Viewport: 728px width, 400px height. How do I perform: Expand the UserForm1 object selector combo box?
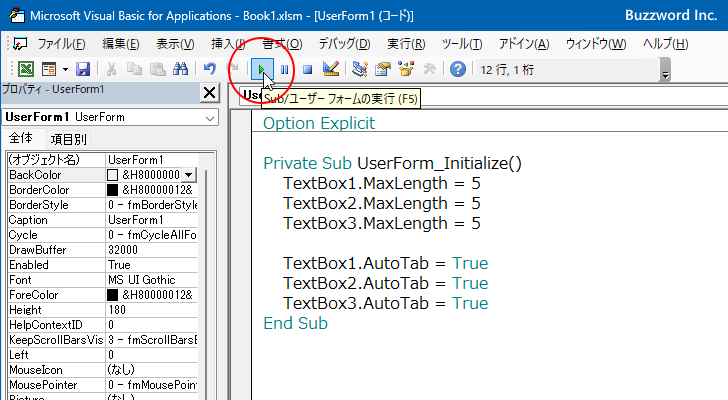point(210,118)
